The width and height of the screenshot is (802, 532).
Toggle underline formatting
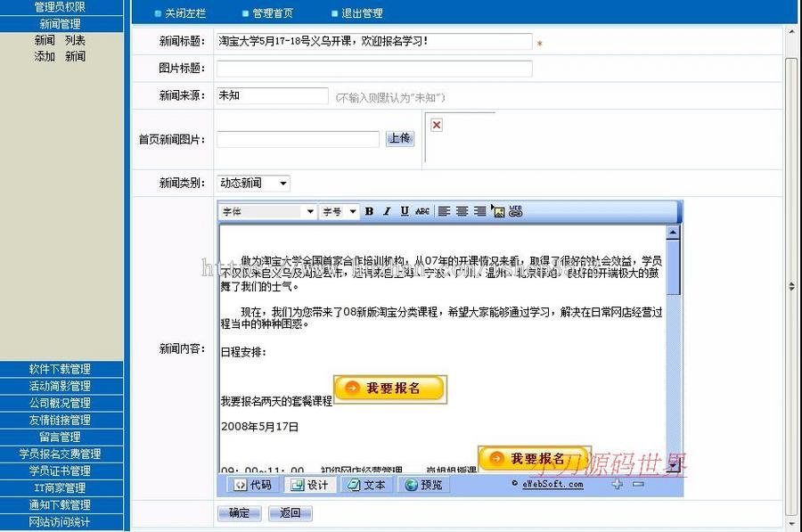[405, 212]
